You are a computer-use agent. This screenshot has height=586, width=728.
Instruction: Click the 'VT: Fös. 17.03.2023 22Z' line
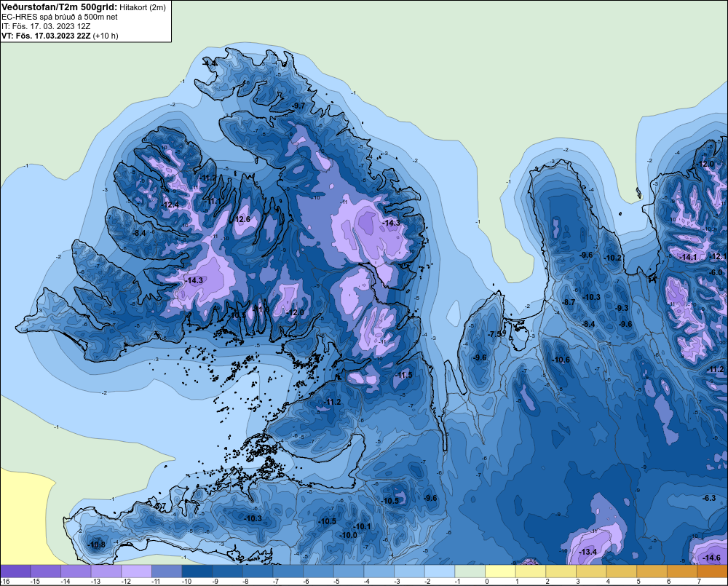coord(46,36)
